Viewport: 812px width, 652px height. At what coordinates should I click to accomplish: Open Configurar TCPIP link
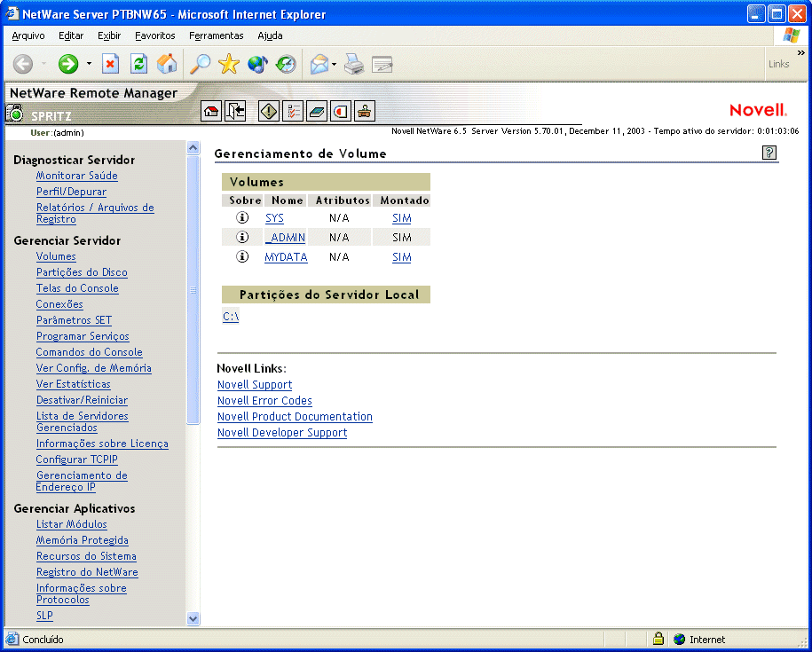click(76, 460)
